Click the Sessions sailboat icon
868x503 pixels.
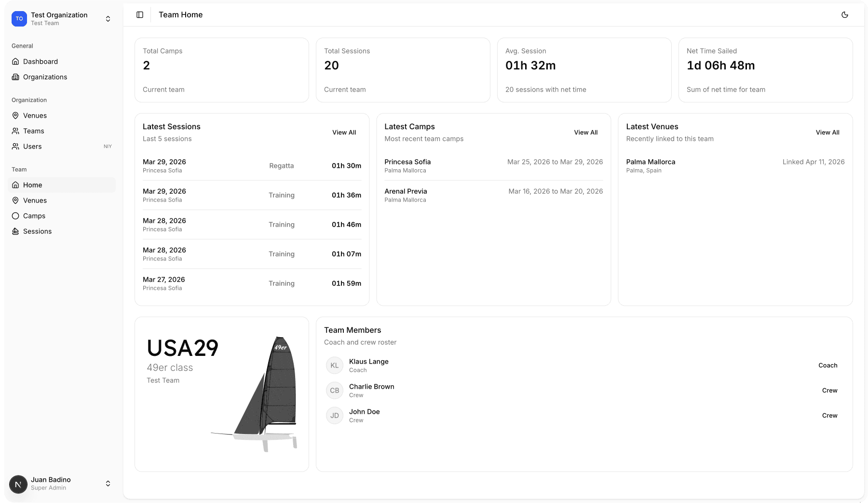coord(15,231)
